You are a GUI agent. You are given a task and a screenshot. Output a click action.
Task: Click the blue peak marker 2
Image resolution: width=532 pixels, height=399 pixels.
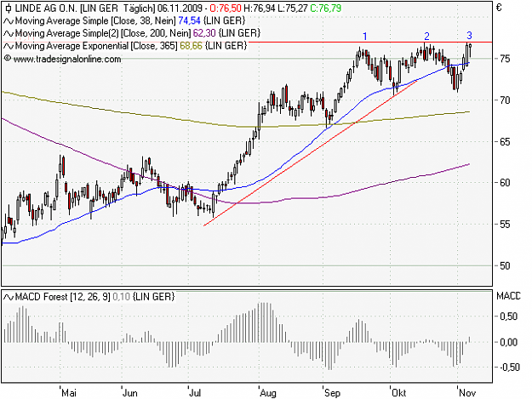[426, 36]
